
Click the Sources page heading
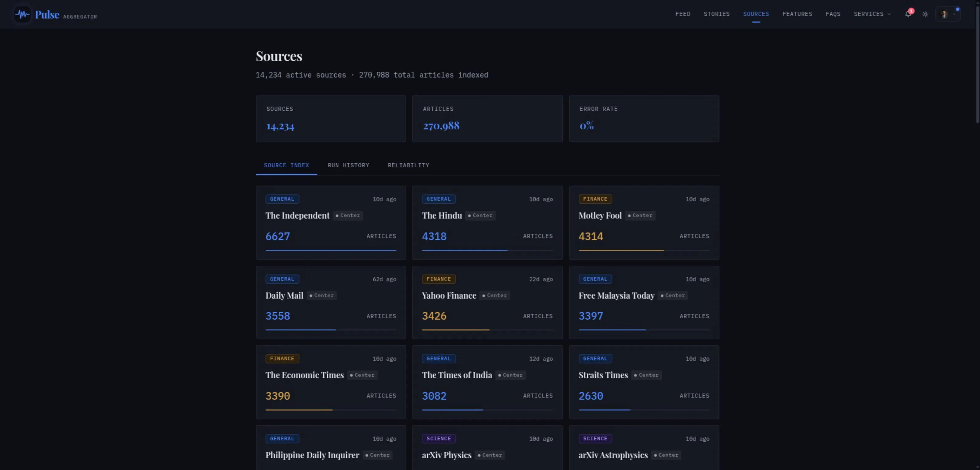pos(279,56)
